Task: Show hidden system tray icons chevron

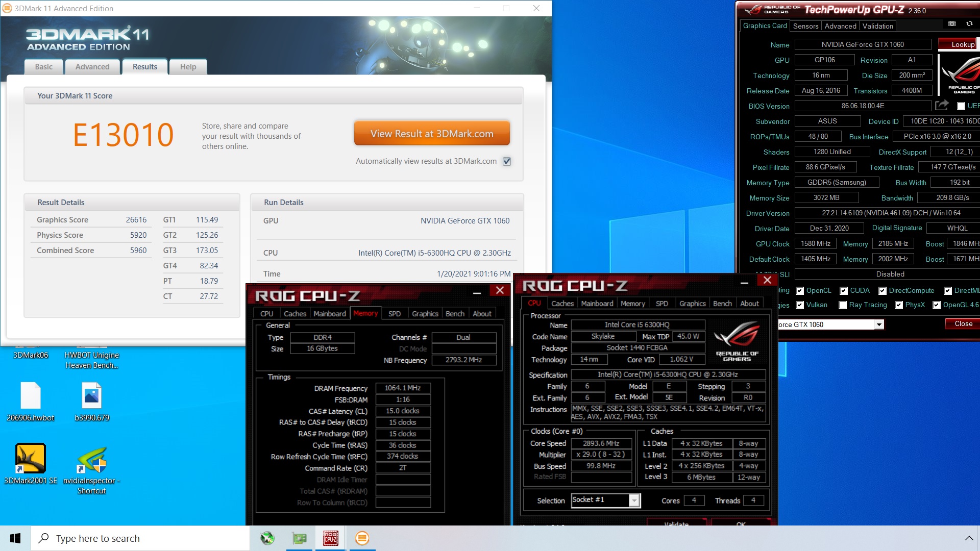Action: click(x=969, y=538)
